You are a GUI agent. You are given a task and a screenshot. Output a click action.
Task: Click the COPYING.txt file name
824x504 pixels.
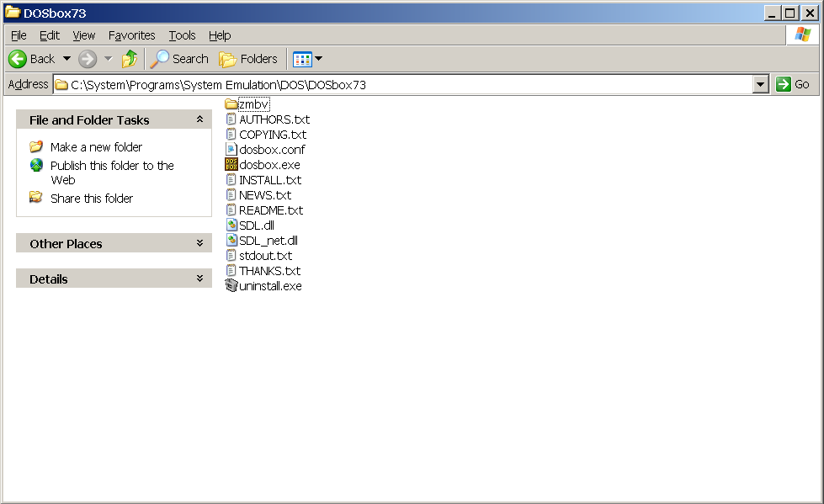273,135
